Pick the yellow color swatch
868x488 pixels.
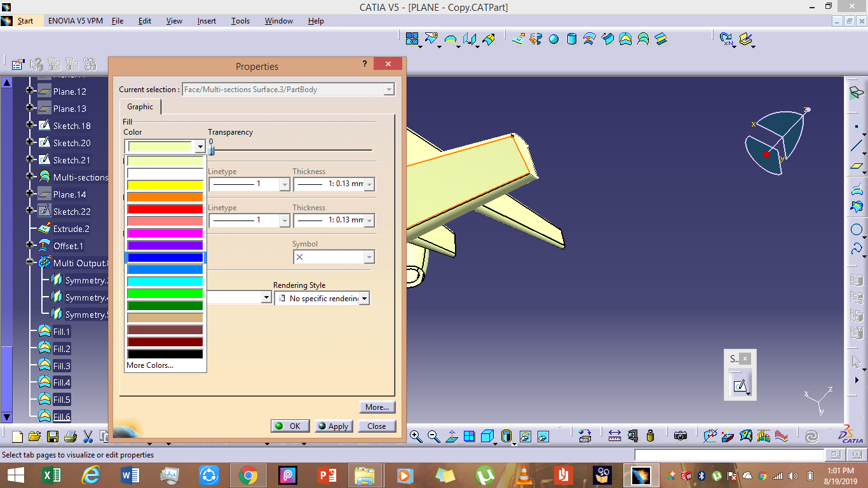(x=165, y=185)
